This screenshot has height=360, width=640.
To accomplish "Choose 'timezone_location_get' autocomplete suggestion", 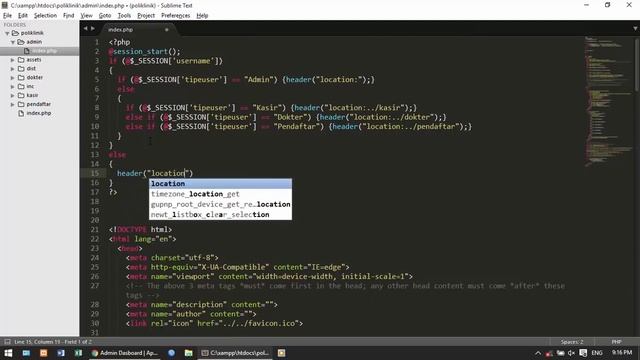I will 220,194.
